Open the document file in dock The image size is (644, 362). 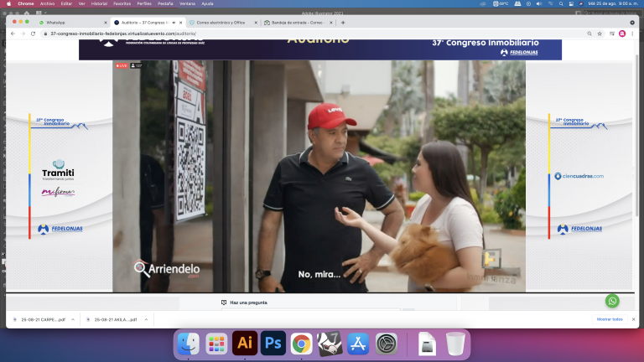tap(427, 343)
